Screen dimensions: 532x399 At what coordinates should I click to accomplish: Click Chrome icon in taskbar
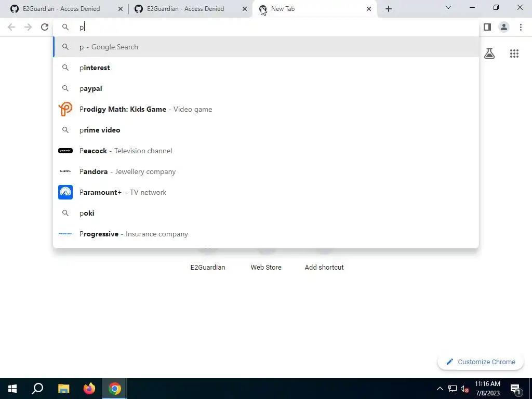pos(115,389)
